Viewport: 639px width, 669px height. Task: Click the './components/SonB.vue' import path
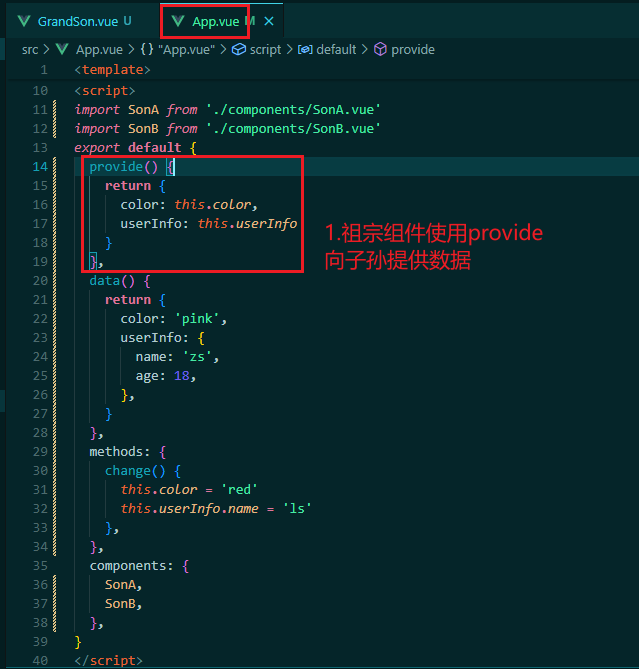(x=293, y=128)
